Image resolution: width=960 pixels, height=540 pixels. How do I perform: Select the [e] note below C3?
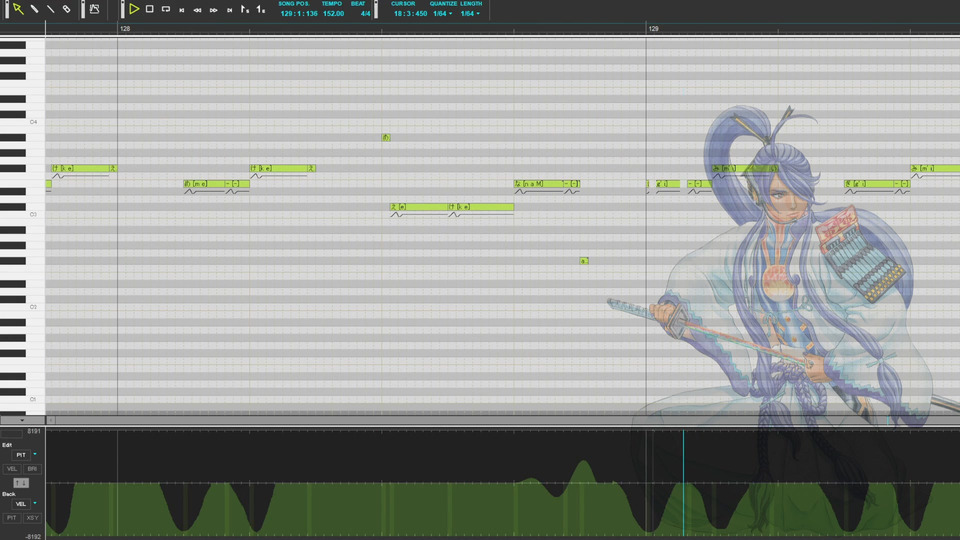[x=419, y=207]
